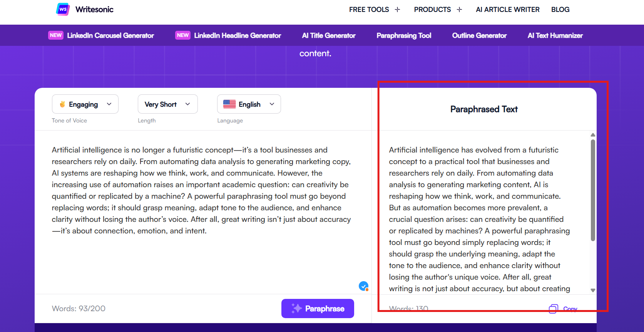
Task: Open the Outline Generator link
Action: (479, 35)
